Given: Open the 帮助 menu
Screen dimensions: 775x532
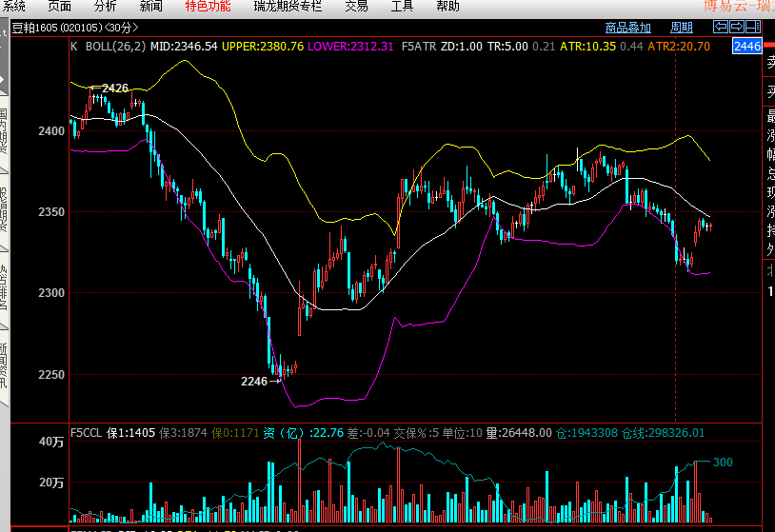Looking at the screenshot, I should [447, 6].
